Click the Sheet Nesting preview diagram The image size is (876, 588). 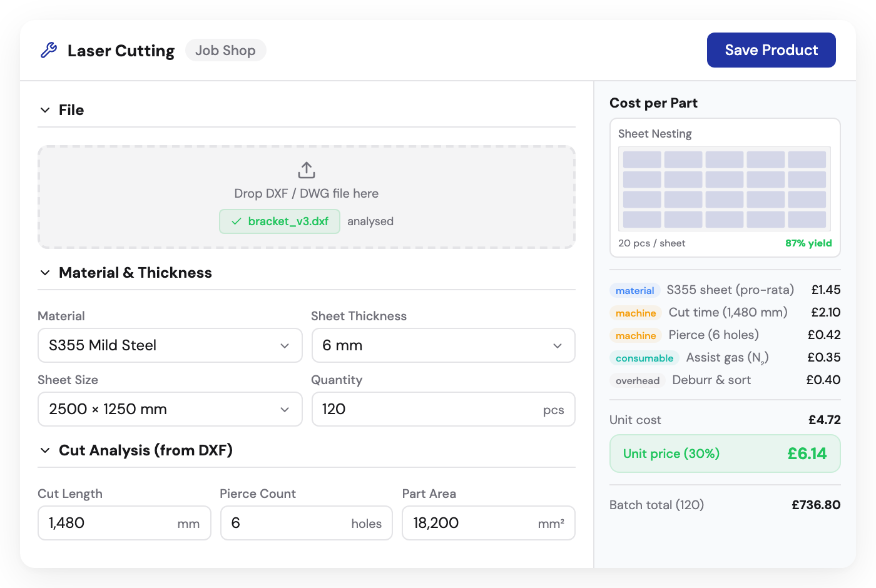[724, 188]
